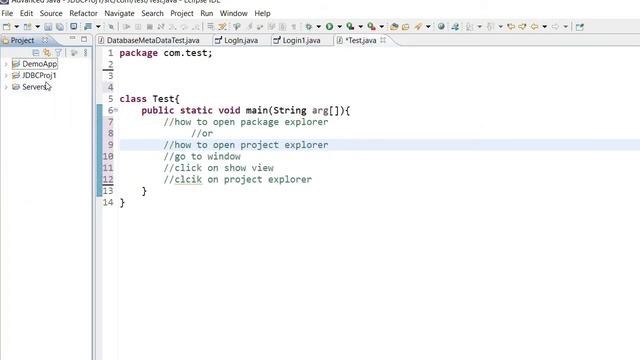Click the filter icon in Project panel
This screenshot has width=640, height=360.
pos(58,53)
